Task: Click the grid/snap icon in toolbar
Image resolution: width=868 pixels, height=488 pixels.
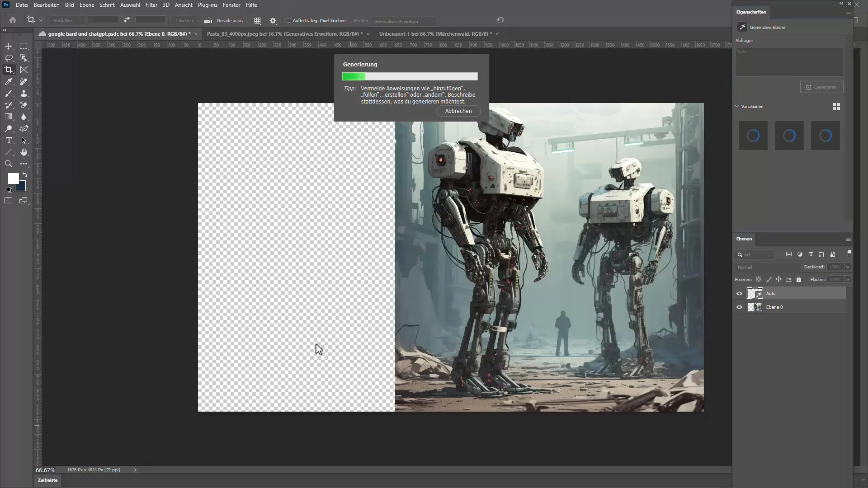Action: (x=257, y=20)
